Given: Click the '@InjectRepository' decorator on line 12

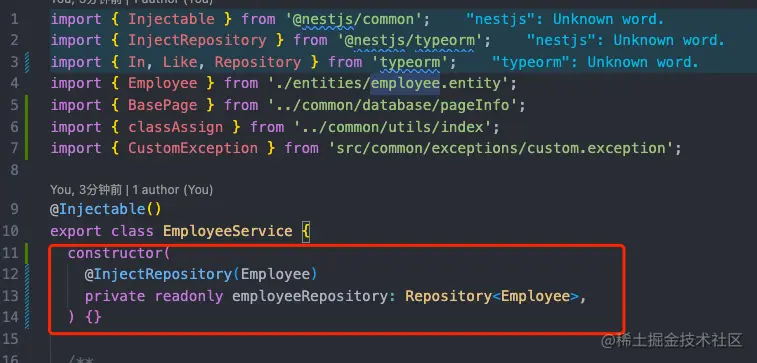Looking at the screenshot, I should click(158, 274).
